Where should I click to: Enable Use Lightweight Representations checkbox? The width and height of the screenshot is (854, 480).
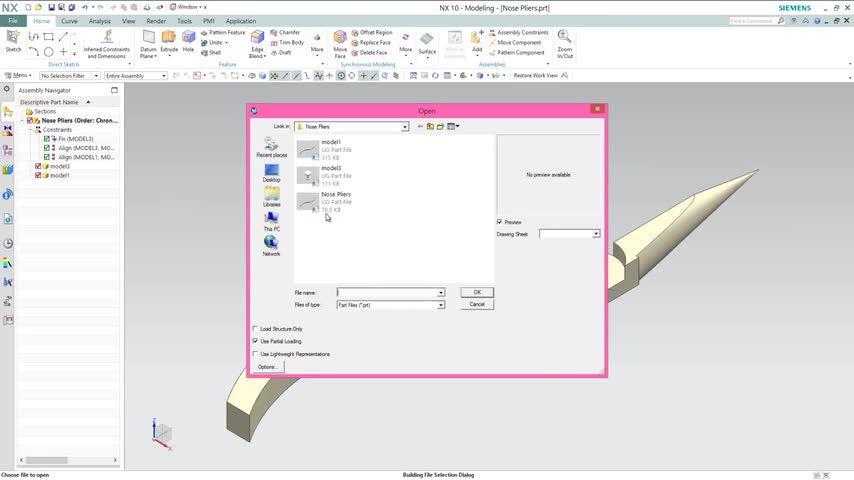pos(255,354)
